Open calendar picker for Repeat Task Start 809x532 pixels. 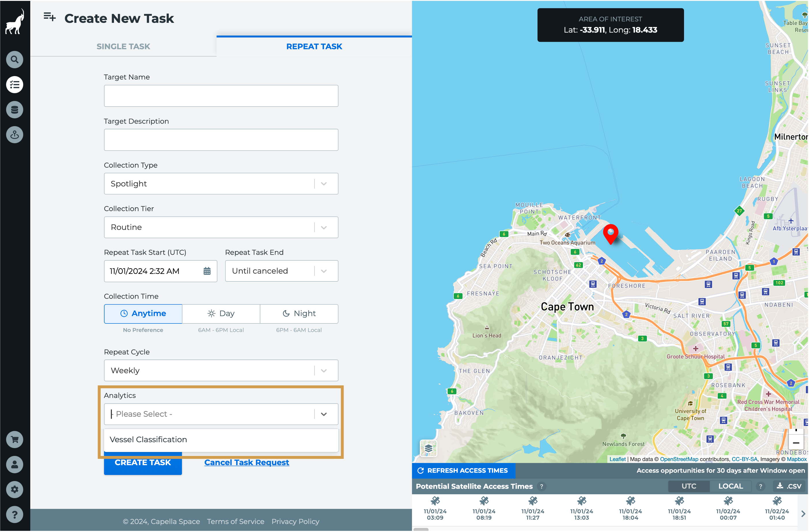[x=207, y=271]
